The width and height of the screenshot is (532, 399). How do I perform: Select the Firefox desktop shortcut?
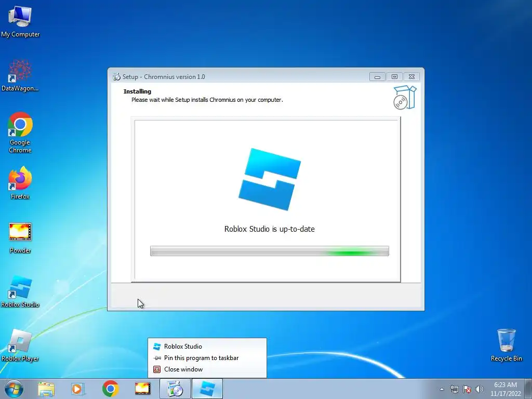point(20,182)
